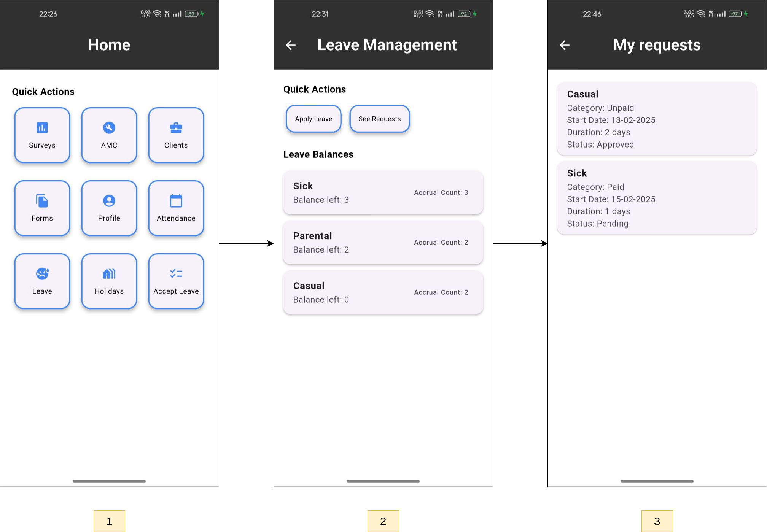Tap the AMC wrench icon
This screenshot has width=767, height=532.
pos(109,128)
